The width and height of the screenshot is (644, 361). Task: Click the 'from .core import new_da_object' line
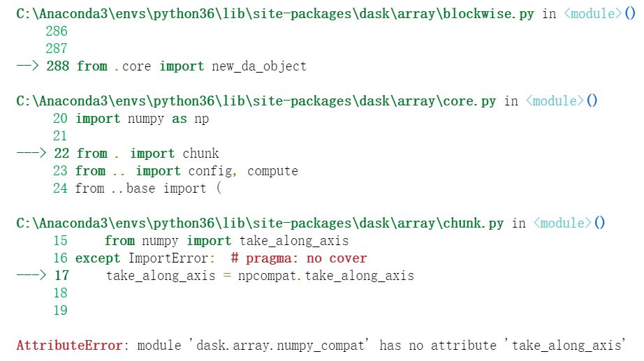[x=191, y=66]
